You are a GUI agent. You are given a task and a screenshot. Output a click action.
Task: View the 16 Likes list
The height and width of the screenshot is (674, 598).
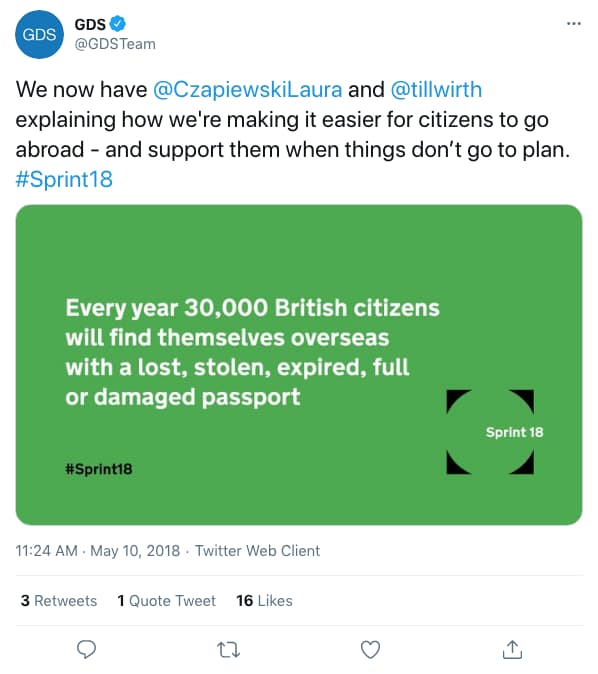point(264,600)
